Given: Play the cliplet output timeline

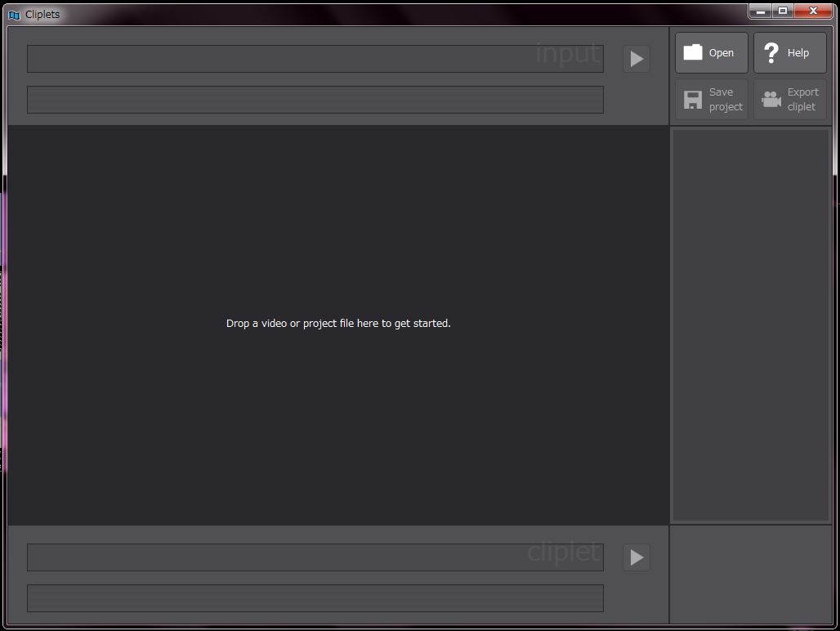Looking at the screenshot, I should click(637, 557).
